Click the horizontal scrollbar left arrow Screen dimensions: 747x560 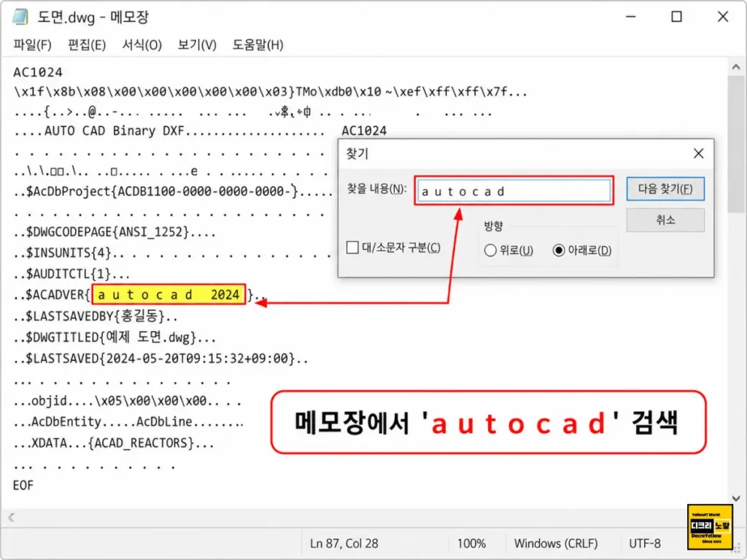click(x=12, y=517)
